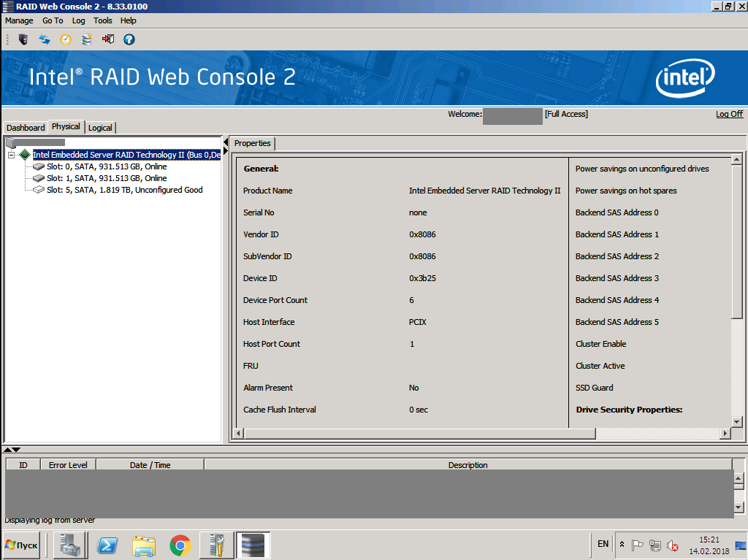Viewport: 748px width, 560px height.
Task: Select 'Slot: 0, SATA, 931.513 GB, Online'
Action: point(107,166)
